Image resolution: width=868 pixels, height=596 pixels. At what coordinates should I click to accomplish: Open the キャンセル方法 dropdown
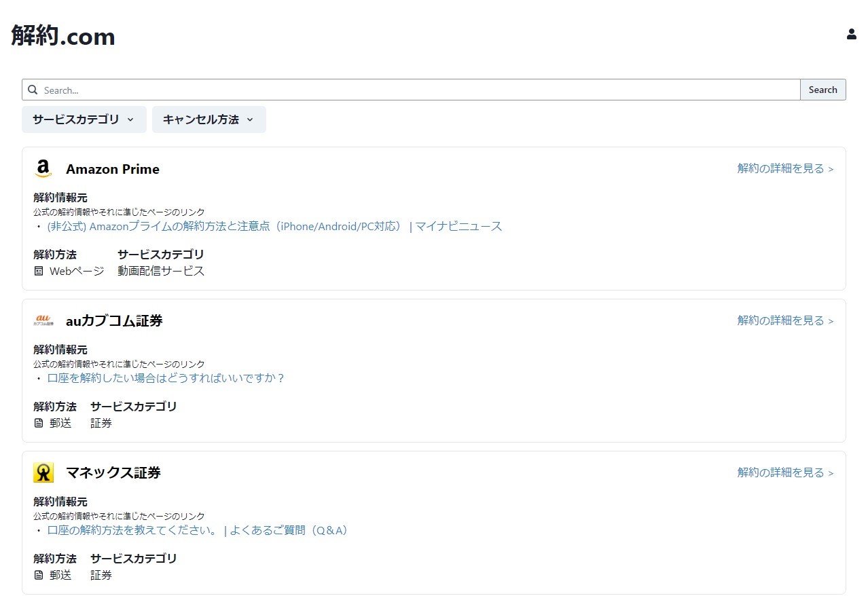[x=209, y=119]
